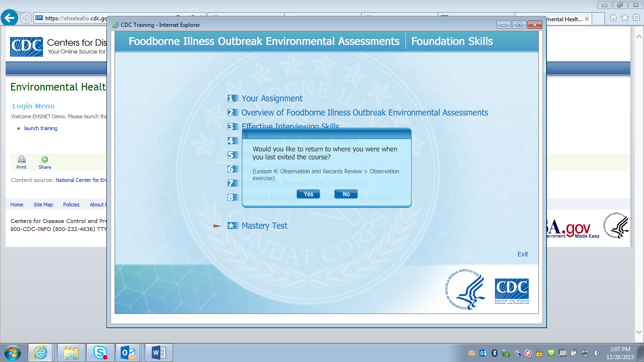This screenshot has height=362, width=644.
Task: Click the number 4 lesson icon
Action: pyautogui.click(x=232, y=141)
